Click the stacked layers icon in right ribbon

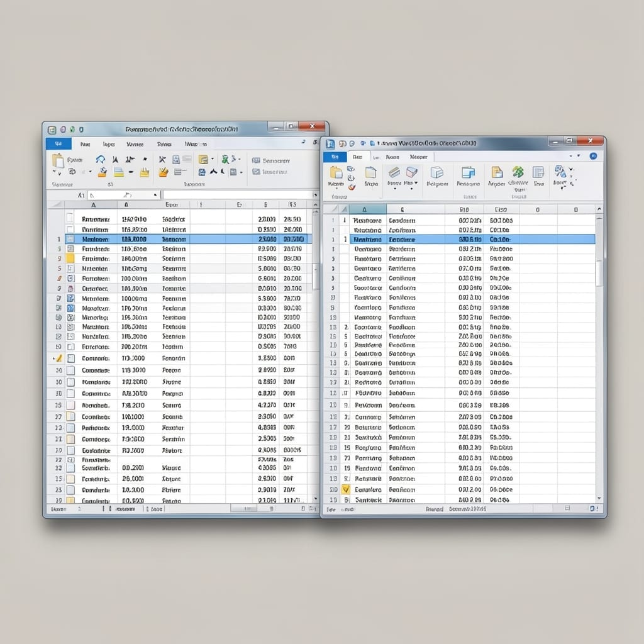point(394,172)
